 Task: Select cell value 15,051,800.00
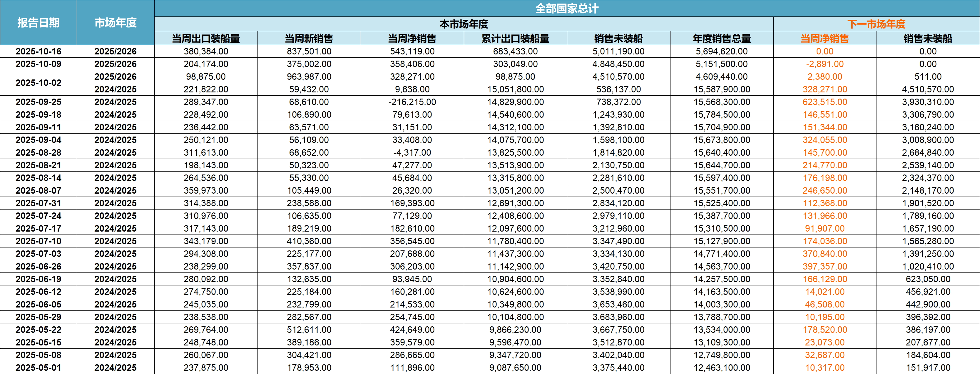(515, 89)
